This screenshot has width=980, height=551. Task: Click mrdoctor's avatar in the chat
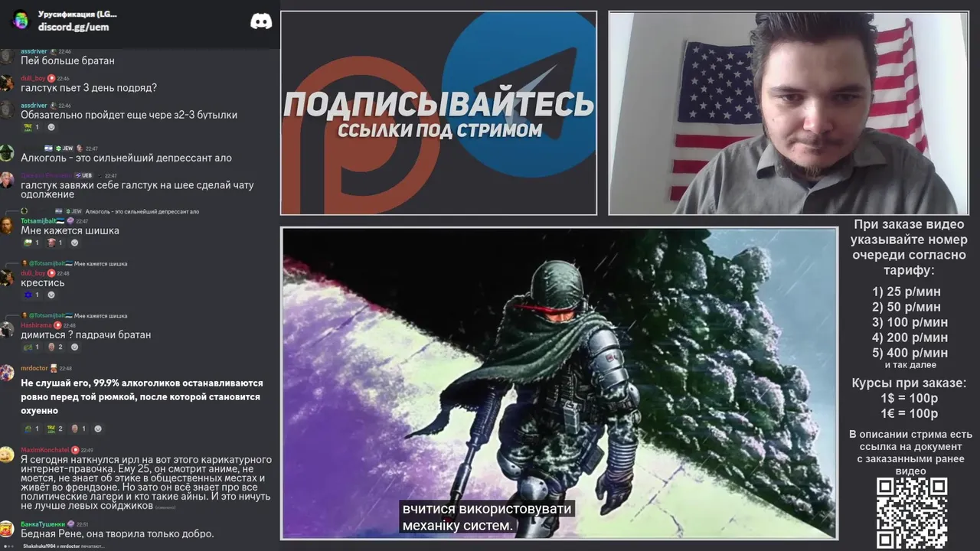tap(7, 373)
